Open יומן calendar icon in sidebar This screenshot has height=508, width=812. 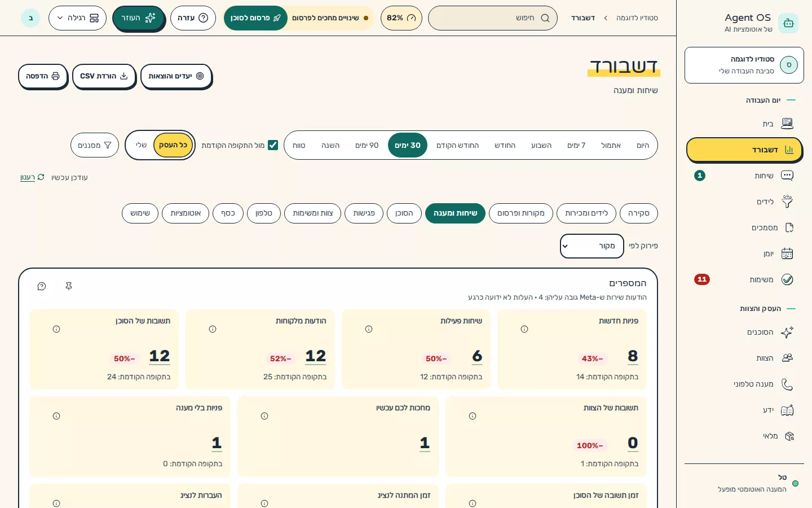[787, 253]
